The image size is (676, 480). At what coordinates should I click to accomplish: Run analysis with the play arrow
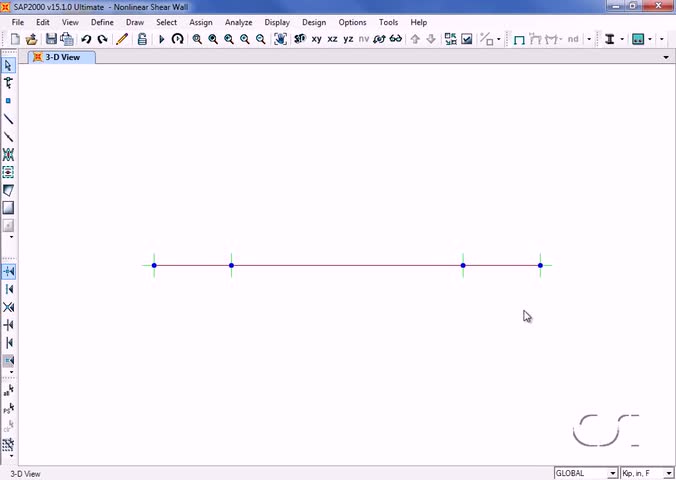coord(162,39)
